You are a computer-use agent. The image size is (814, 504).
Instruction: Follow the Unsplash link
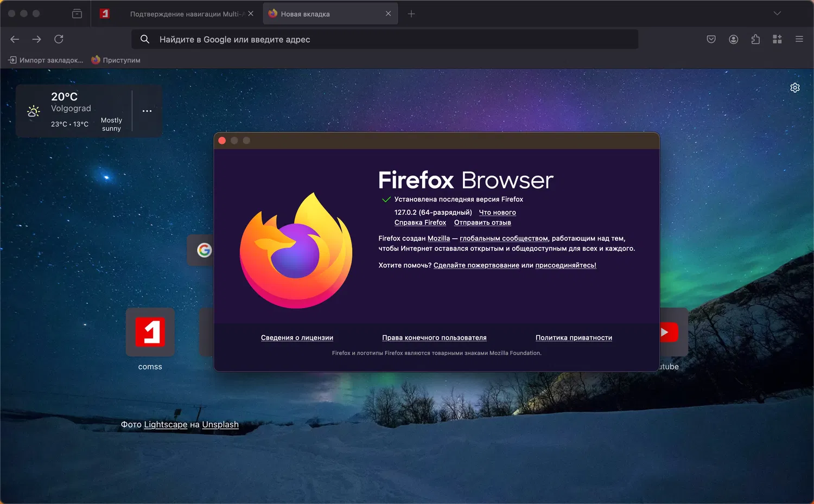tap(220, 424)
